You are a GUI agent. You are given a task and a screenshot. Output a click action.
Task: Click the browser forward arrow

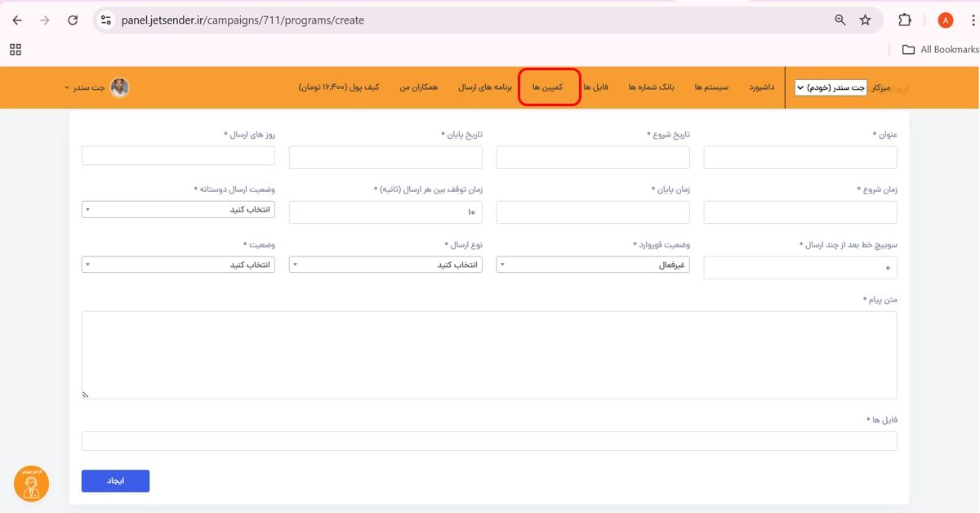(44, 20)
